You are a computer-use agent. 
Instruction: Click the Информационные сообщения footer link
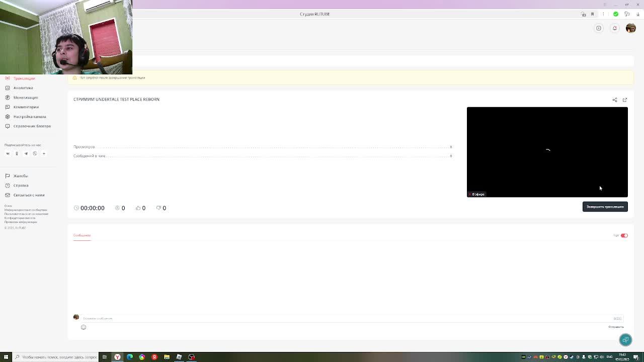26,210
